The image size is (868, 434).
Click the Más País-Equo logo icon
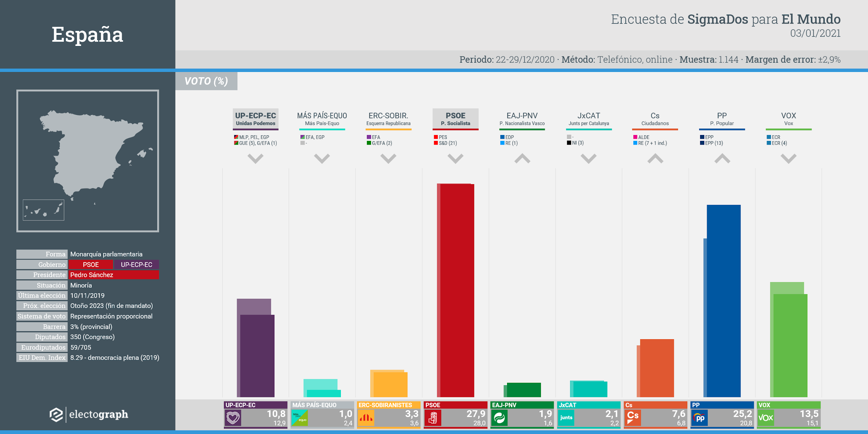[x=299, y=418]
